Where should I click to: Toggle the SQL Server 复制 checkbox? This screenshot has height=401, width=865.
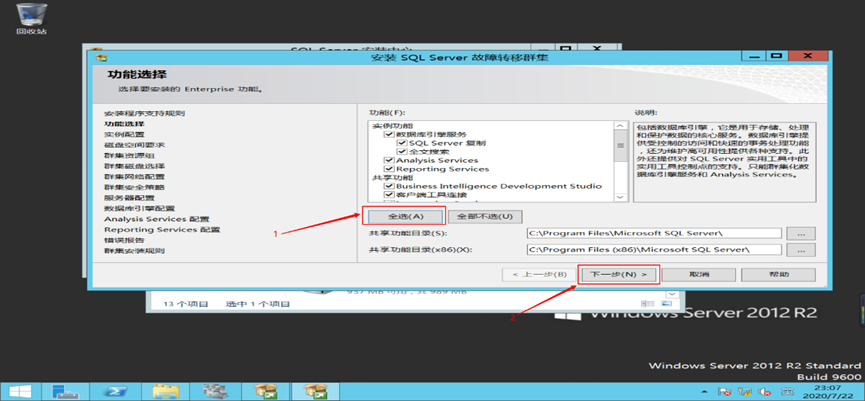(x=401, y=143)
